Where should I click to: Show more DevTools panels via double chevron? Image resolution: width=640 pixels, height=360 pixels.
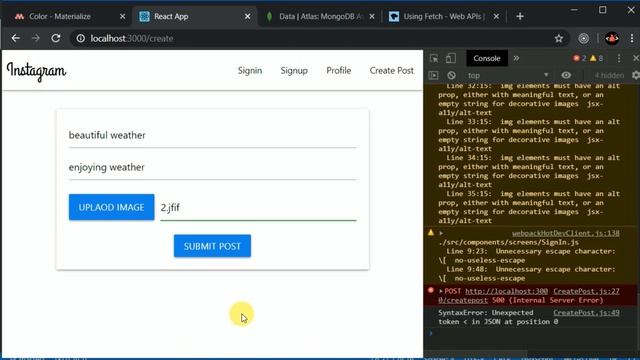pyautogui.click(x=516, y=58)
